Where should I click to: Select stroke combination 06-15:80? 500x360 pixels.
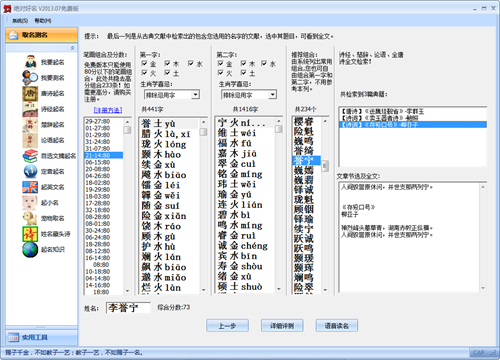point(104,162)
